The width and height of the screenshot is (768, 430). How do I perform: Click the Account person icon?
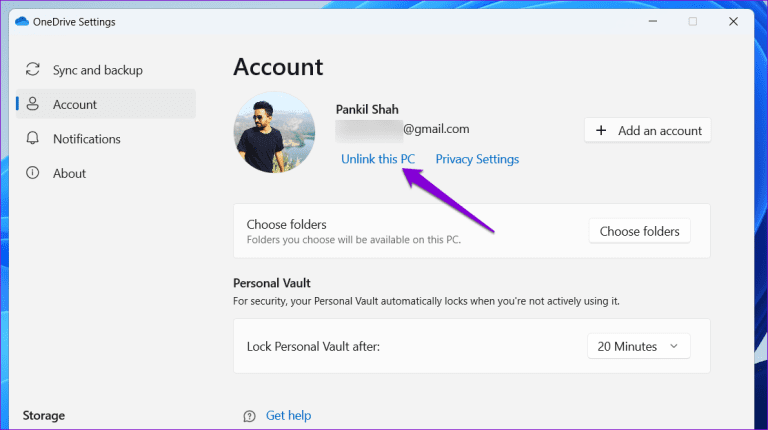33,104
